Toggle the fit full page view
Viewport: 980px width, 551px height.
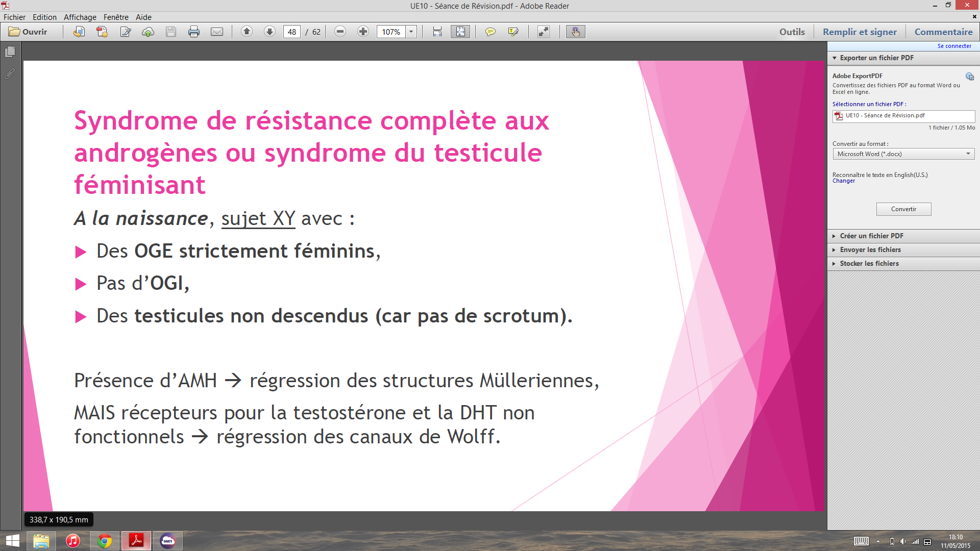click(x=460, y=32)
